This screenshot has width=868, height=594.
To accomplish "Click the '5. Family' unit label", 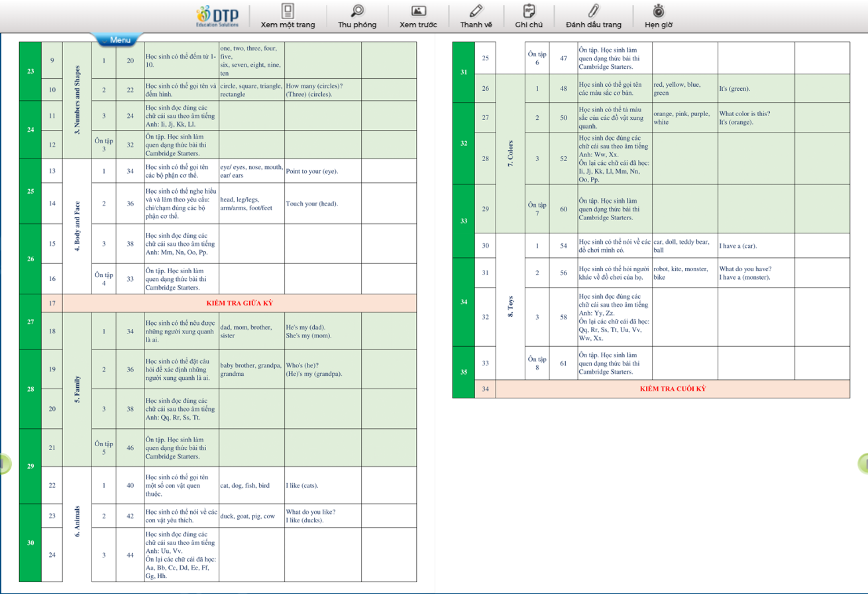I will coord(77,390).
